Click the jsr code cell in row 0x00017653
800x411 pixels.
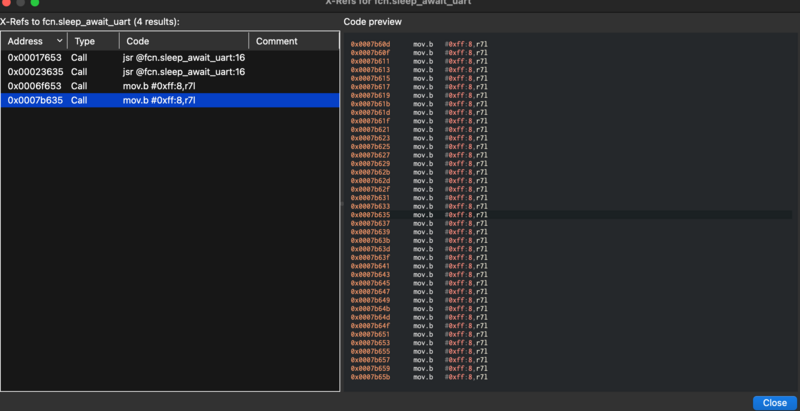pos(184,58)
